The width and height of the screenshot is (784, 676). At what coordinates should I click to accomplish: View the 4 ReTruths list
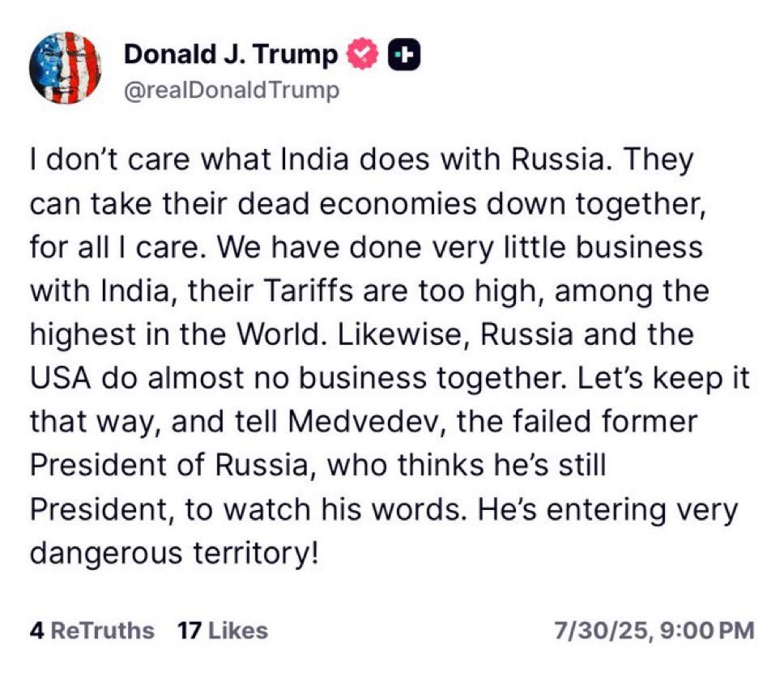[x=92, y=631]
